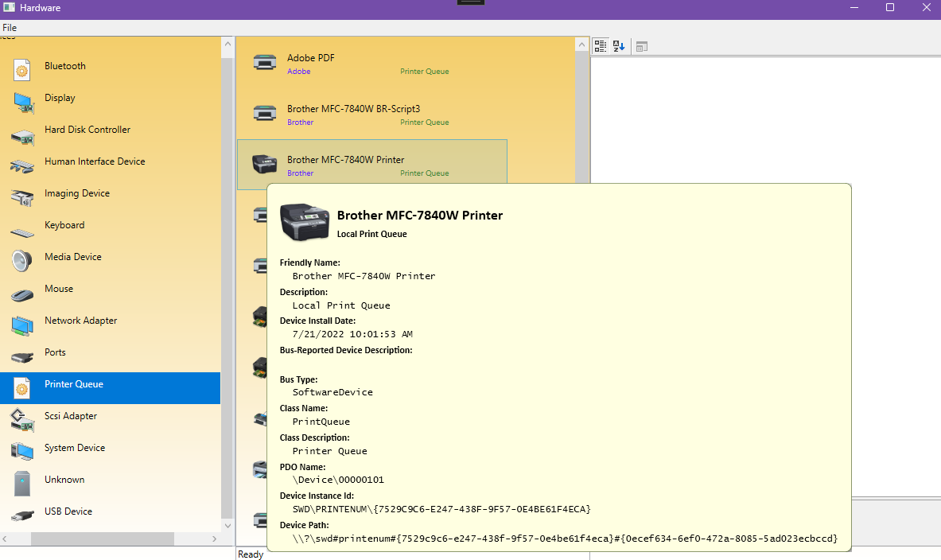This screenshot has width=941, height=560.
Task: Click the System Device icon
Action: 22,451
